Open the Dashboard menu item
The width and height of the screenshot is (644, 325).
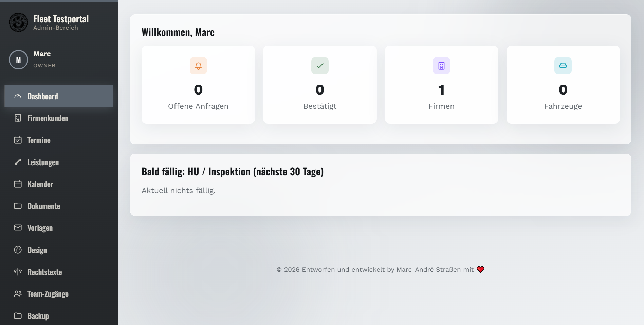[x=59, y=96]
